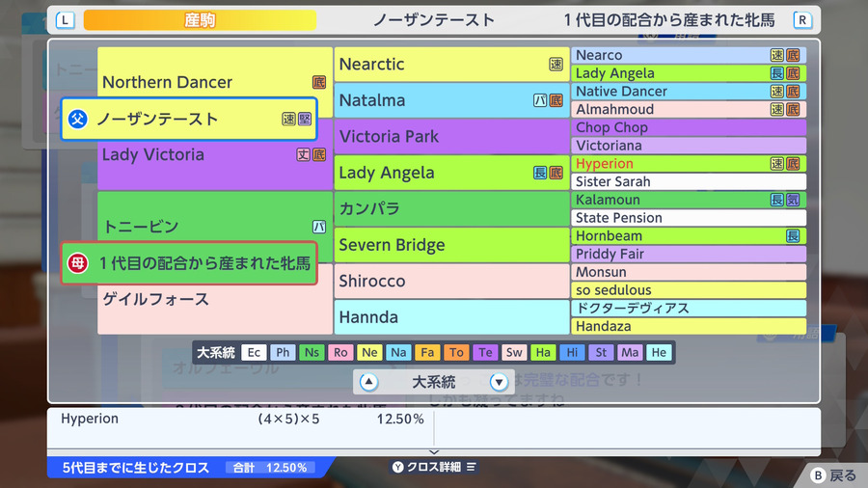The image size is (868, 488).
Task: Select the dam cell 1代目の配合から産まれた牝馬
Action: coord(189,263)
